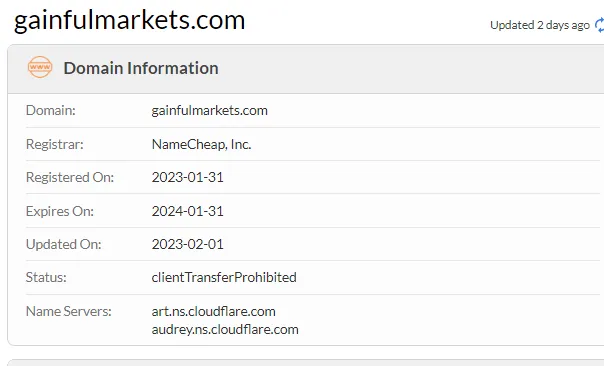The height and width of the screenshot is (366, 604).
Task: Click the updated date 2023-02-01
Action: tap(188, 244)
